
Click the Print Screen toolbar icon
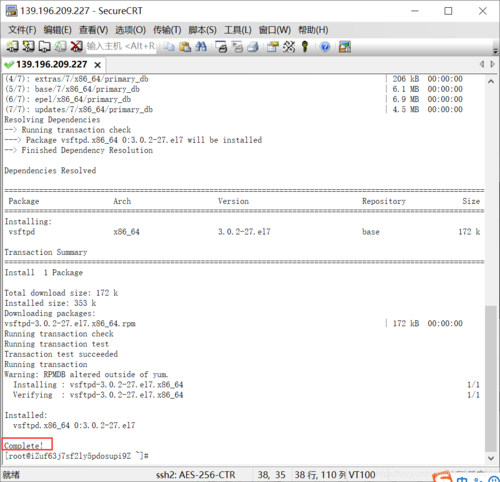pyautogui.click(x=221, y=46)
